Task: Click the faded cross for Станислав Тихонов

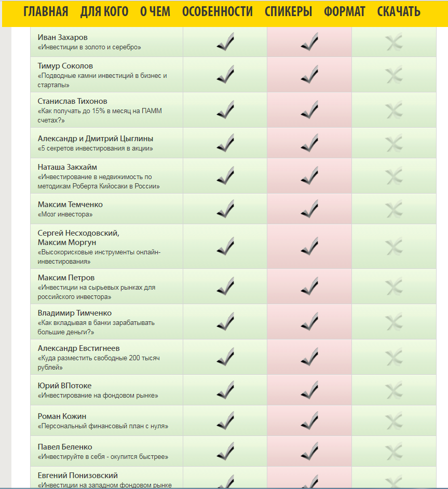Action: [x=394, y=110]
